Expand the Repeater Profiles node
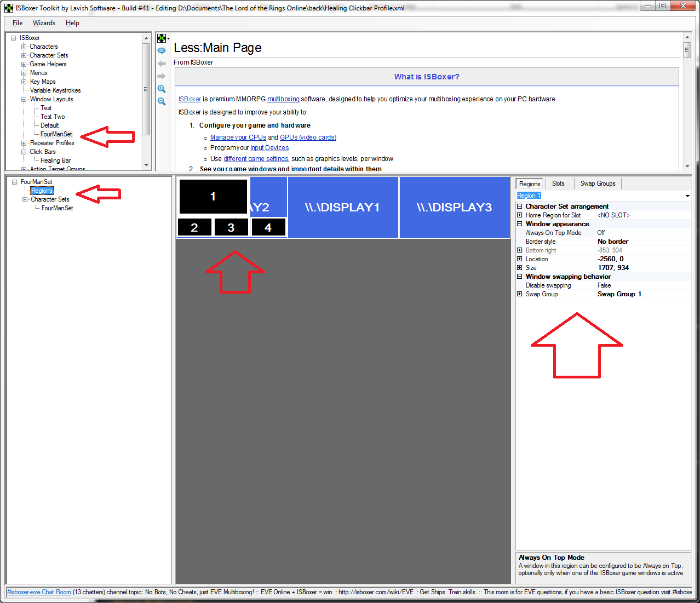700x603 pixels. (24, 143)
